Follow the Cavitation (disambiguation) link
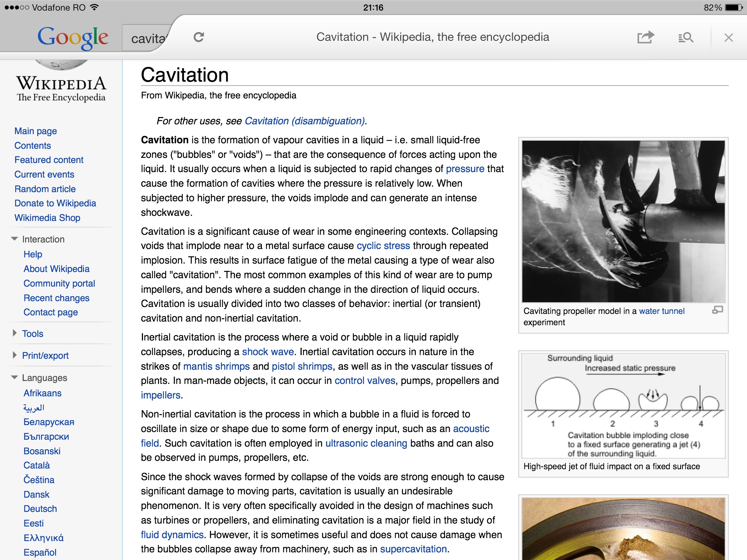 pyautogui.click(x=305, y=121)
